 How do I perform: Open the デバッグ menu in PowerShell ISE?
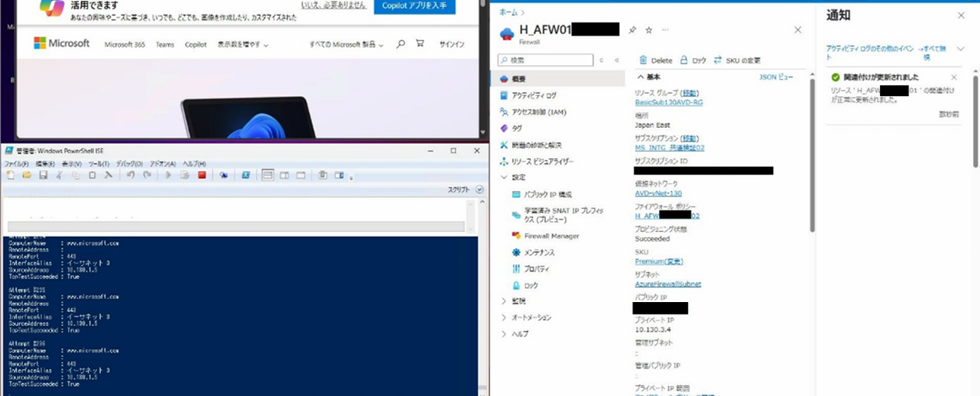click(129, 164)
